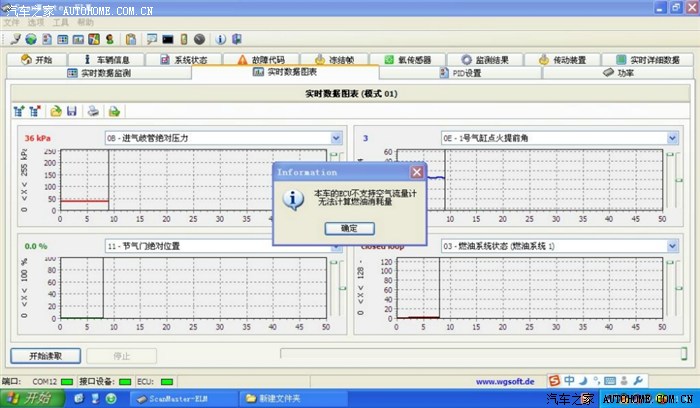
Task: Click the connect plug icon in main toolbar
Action: (x=16, y=39)
